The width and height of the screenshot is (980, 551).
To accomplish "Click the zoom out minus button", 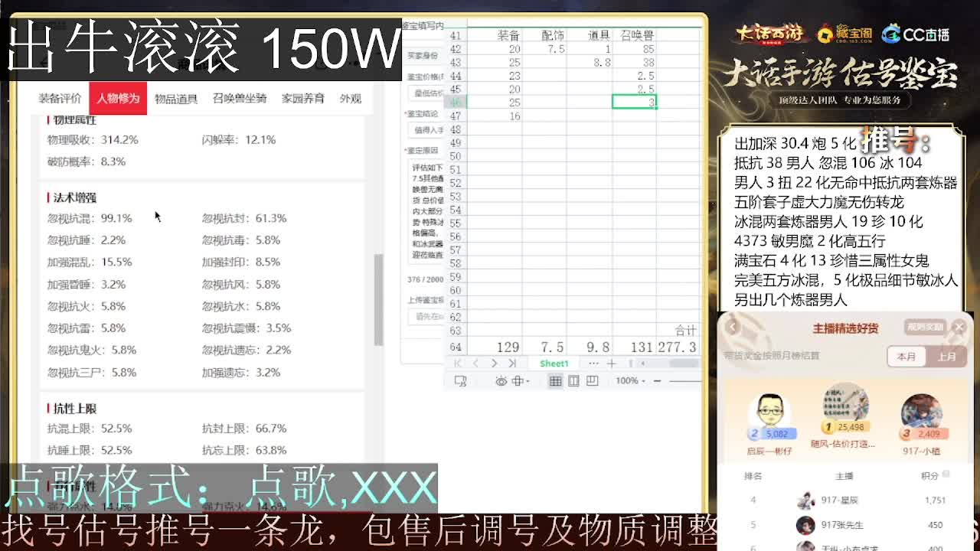I will [x=657, y=381].
